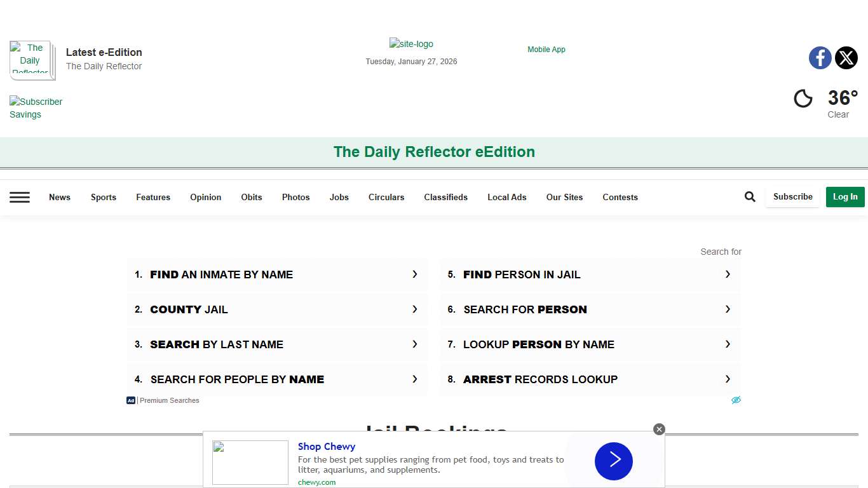The height and width of the screenshot is (488, 868).
Task: Click the ad choices icon near Premium Searches
Action: (736, 400)
